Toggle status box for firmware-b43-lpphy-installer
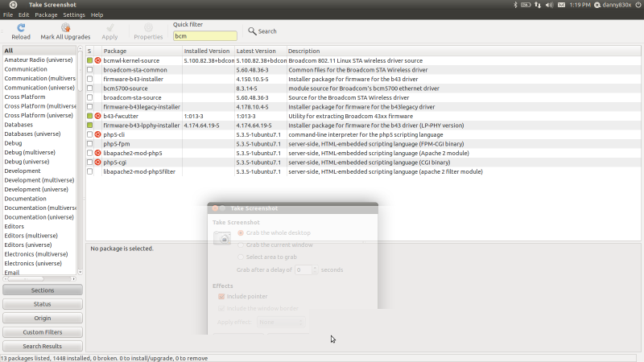 click(89, 125)
